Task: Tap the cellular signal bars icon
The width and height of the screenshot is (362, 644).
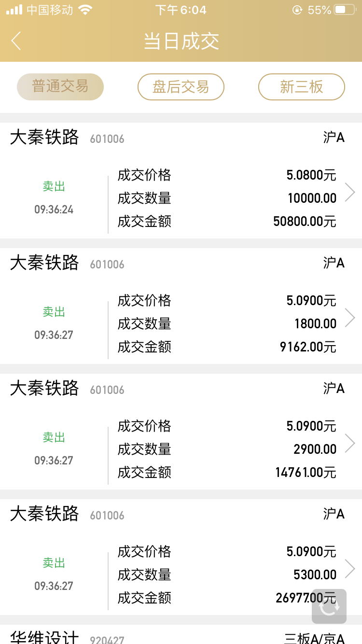Action: click(14, 10)
